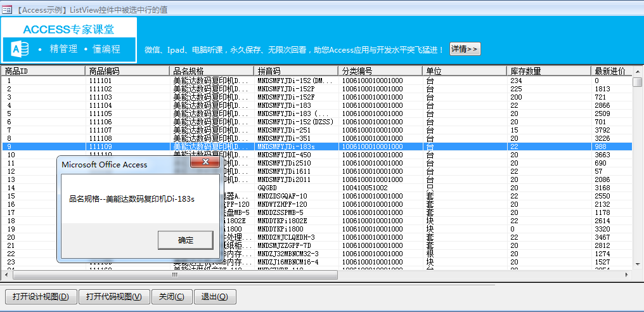Click 库存数量 value 234
Screen dimensions: 644x312
516,81
